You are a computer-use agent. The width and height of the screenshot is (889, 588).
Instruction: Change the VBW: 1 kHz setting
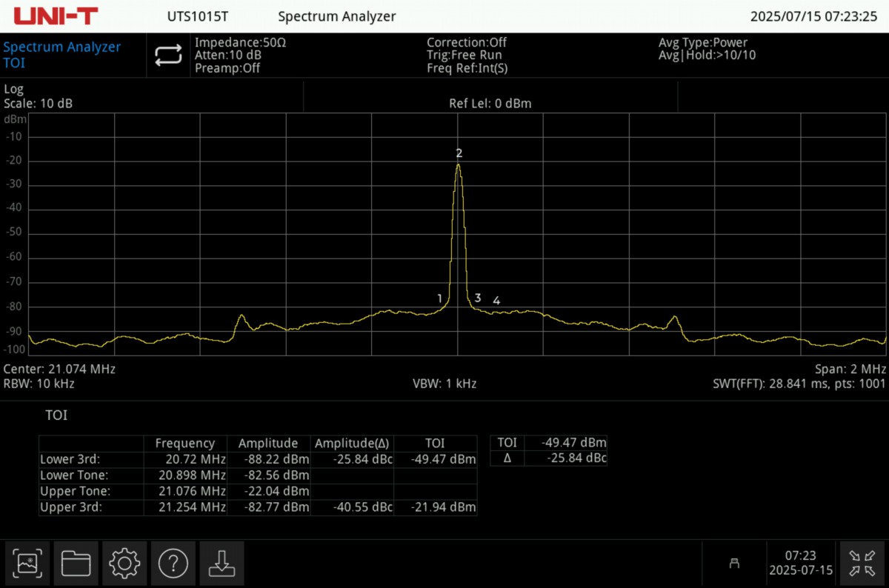(444, 384)
